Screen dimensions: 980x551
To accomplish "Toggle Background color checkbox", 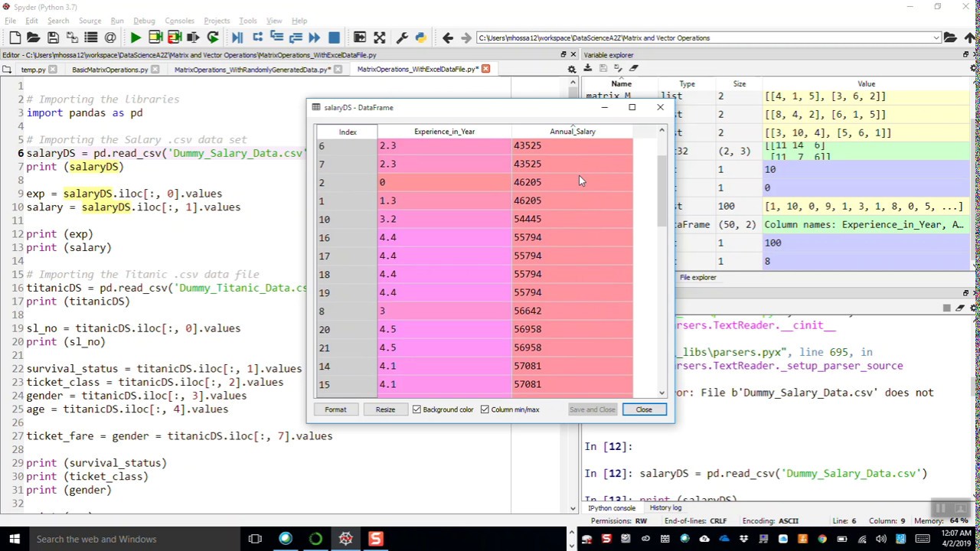I will click(x=416, y=409).
